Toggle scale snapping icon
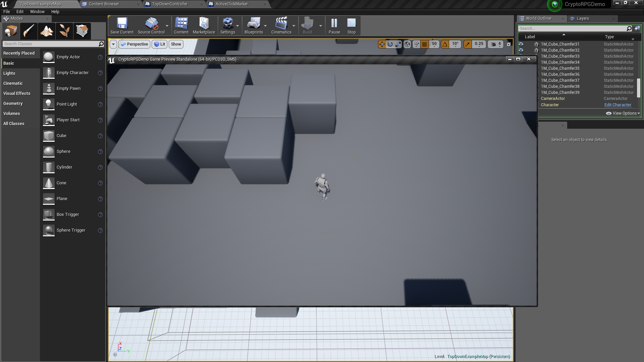 point(468,44)
